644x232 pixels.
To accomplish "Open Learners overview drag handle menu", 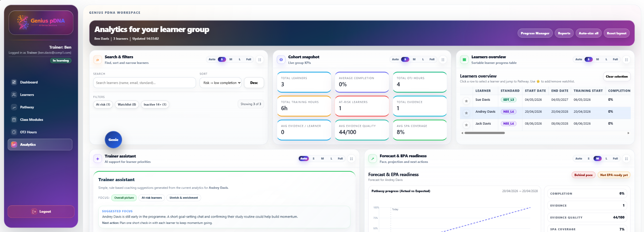I will (626, 60).
